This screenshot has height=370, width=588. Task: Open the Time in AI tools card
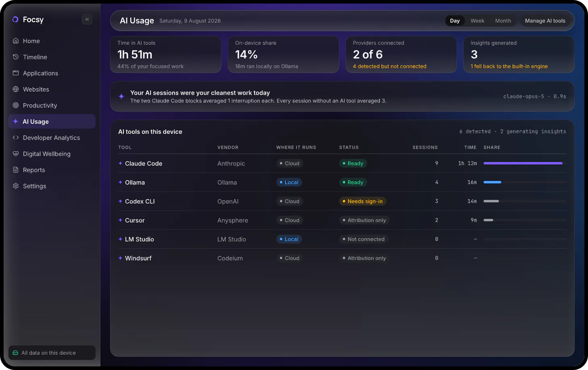(x=166, y=54)
